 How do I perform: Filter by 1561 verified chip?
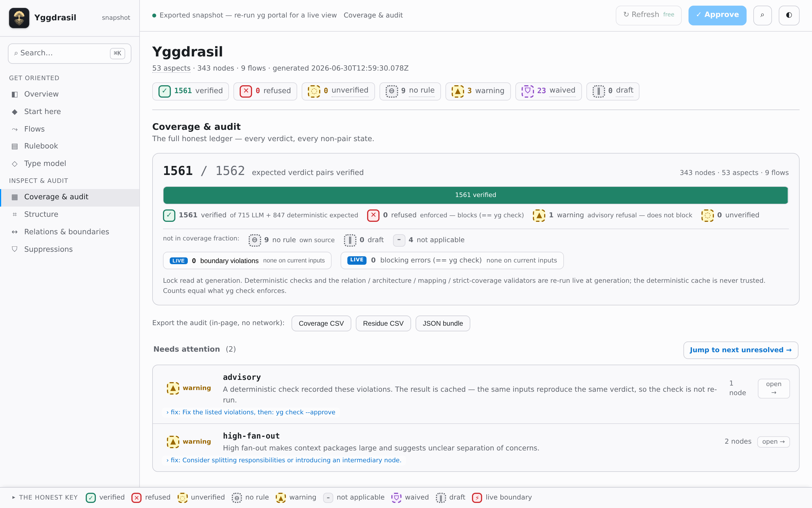tap(190, 91)
